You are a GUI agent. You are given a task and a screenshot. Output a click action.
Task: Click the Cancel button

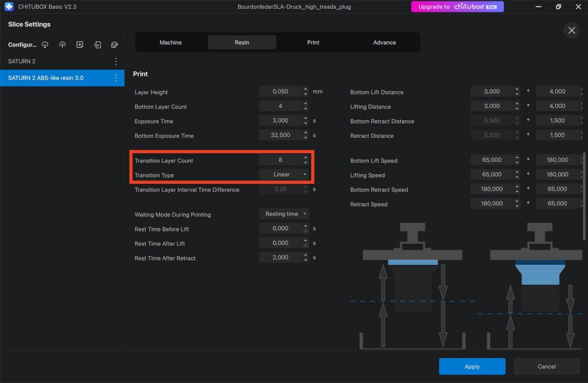click(547, 366)
